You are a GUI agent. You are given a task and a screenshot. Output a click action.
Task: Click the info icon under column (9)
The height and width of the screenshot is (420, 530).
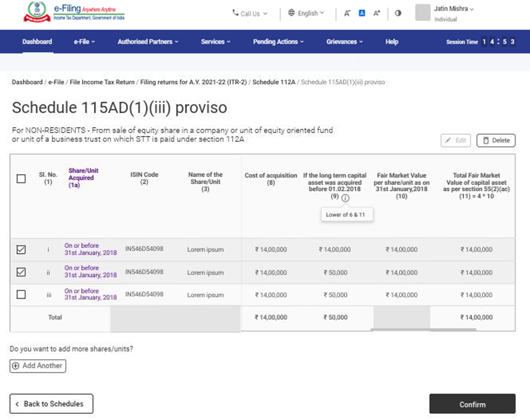(345, 198)
